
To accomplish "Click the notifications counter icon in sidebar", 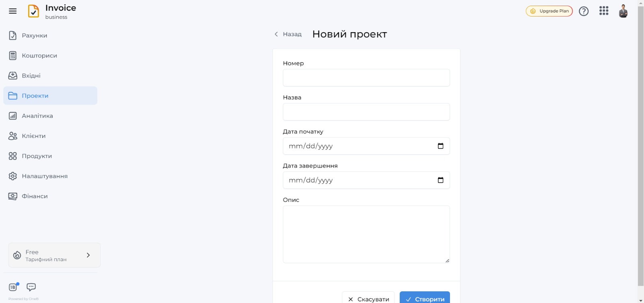I will click(x=13, y=287).
